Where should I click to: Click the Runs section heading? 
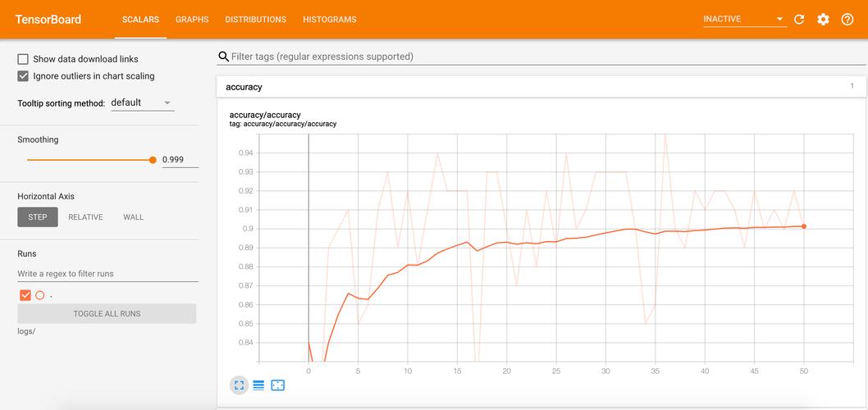26,253
